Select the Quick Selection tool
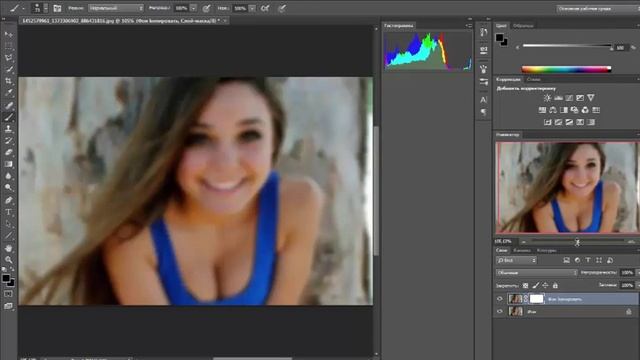The height and width of the screenshot is (360, 640). click(9, 69)
